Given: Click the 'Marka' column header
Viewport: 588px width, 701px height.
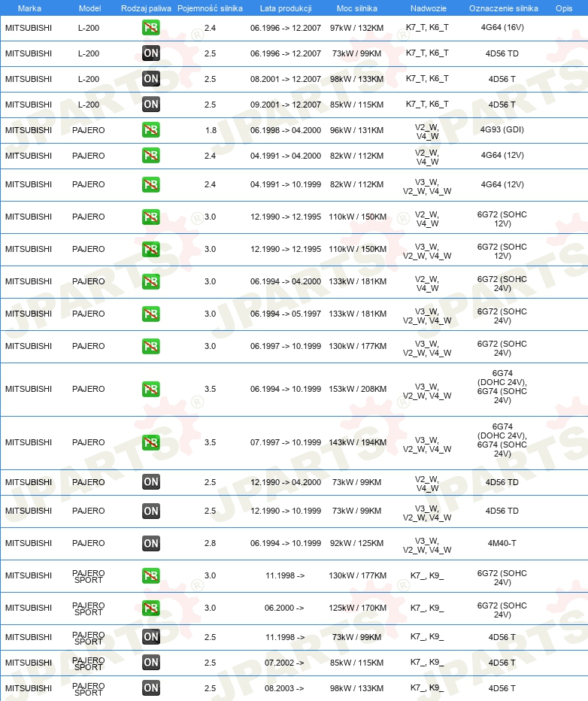Looking at the screenshot, I should (29, 8).
